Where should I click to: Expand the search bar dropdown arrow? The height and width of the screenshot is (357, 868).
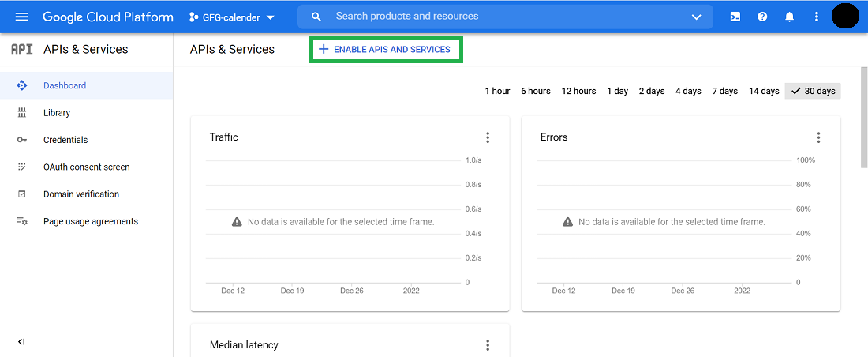point(696,17)
